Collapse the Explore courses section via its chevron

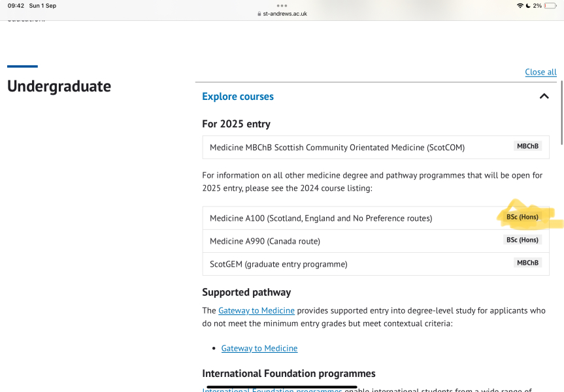click(544, 95)
